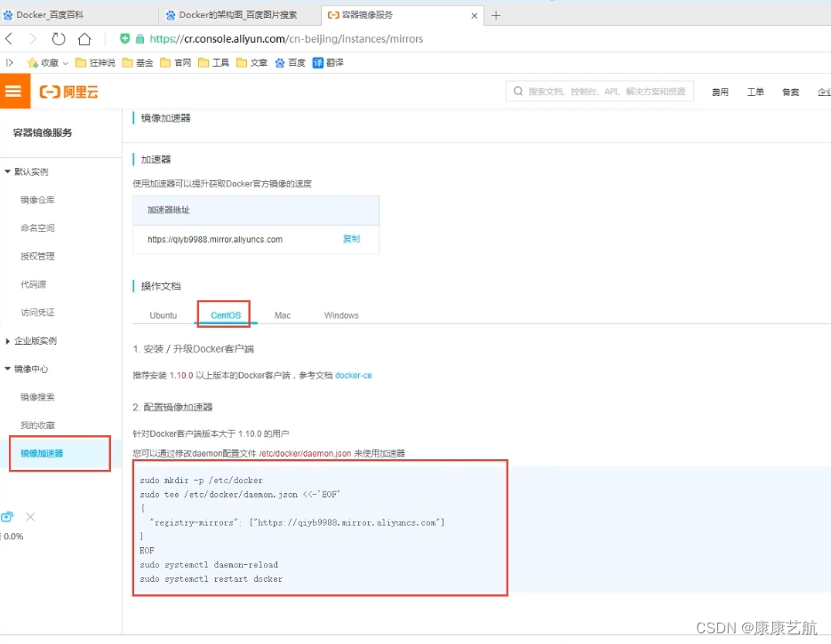
Task: Select the Ubuntu documentation tab
Action: (164, 315)
